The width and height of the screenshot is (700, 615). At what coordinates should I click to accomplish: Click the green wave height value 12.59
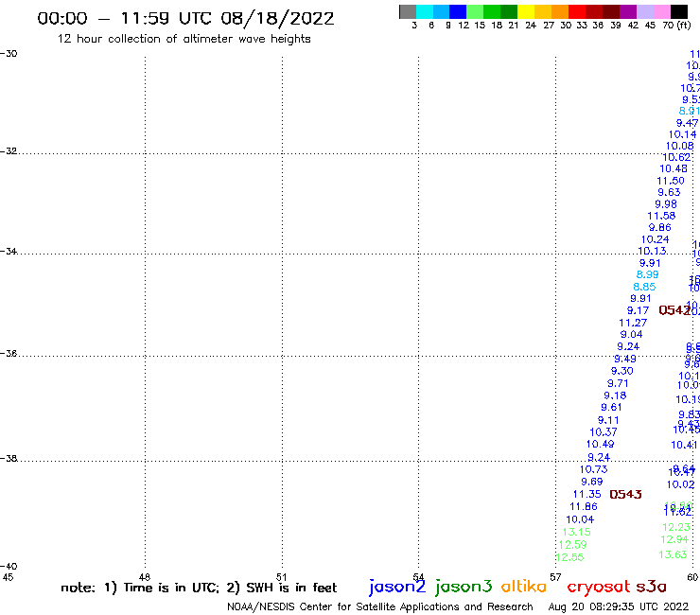[572, 544]
